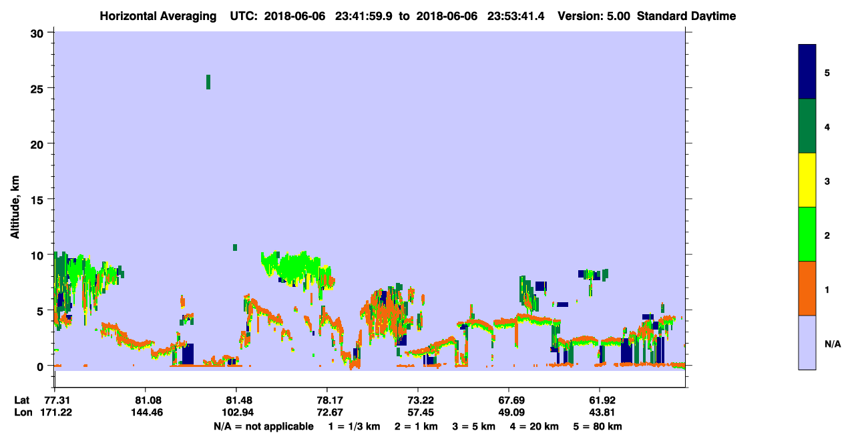This screenshot has width=868, height=445.
Task: Click the altitude tick label 15
Action: click(39, 199)
